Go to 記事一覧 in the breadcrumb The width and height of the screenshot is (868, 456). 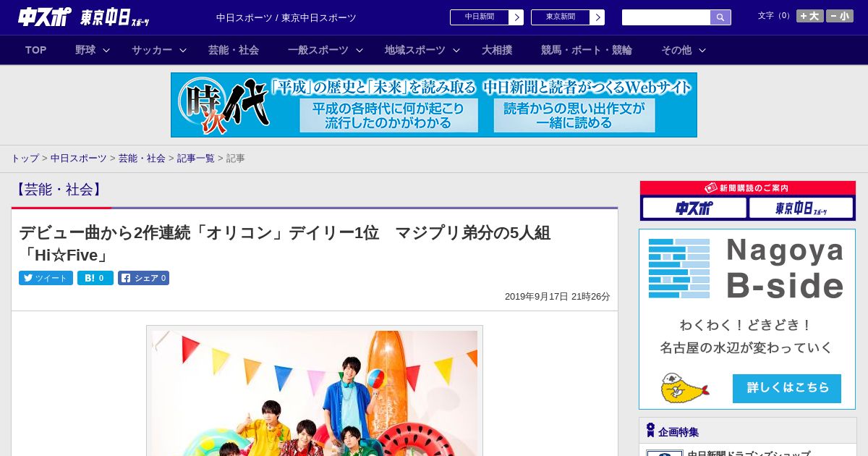[x=196, y=158]
